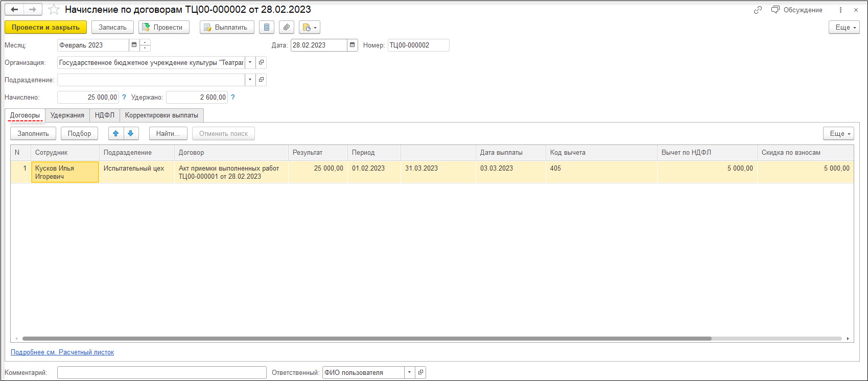Click Номер field ТЦ00-000002
The image size is (868, 381).
click(418, 45)
